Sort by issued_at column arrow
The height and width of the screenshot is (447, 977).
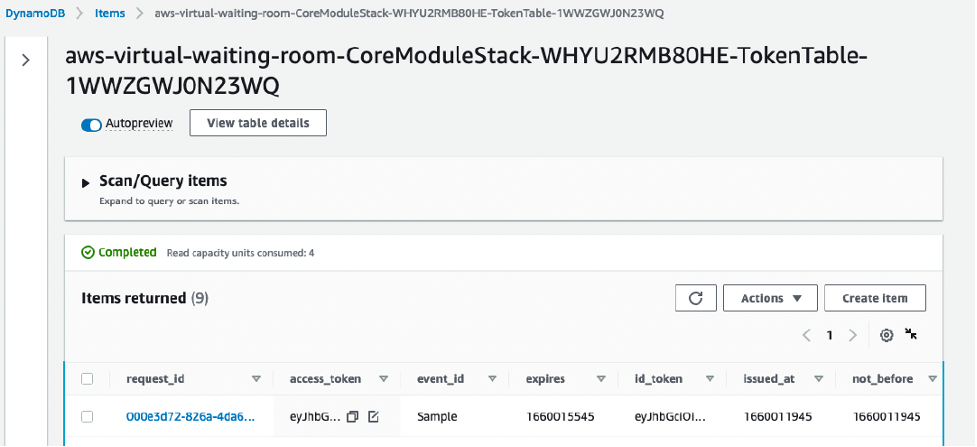(x=819, y=379)
